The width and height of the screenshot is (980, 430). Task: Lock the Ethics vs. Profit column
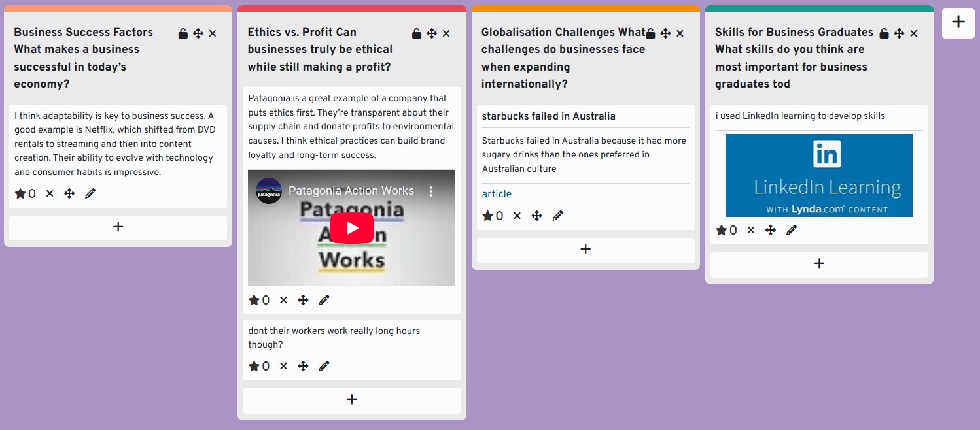click(417, 33)
